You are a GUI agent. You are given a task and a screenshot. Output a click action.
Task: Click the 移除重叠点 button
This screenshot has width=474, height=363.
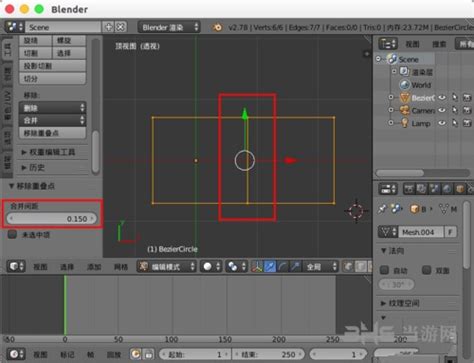(x=52, y=133)
